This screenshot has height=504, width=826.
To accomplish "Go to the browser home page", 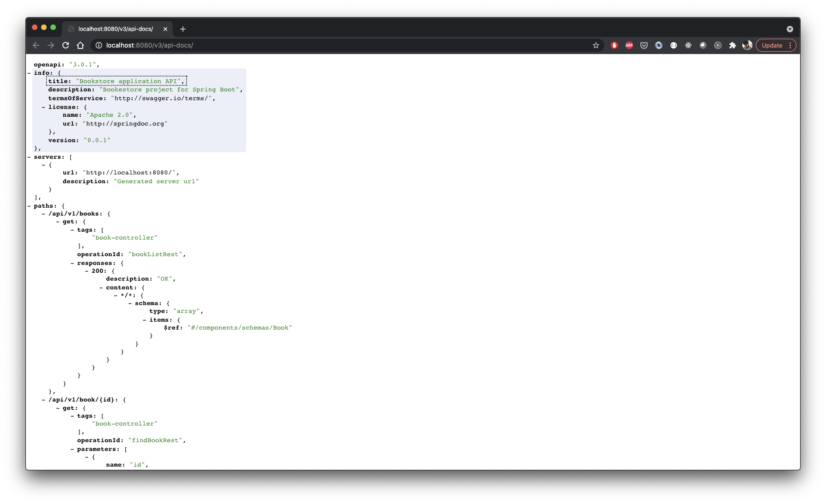I will tap(80, 45).
